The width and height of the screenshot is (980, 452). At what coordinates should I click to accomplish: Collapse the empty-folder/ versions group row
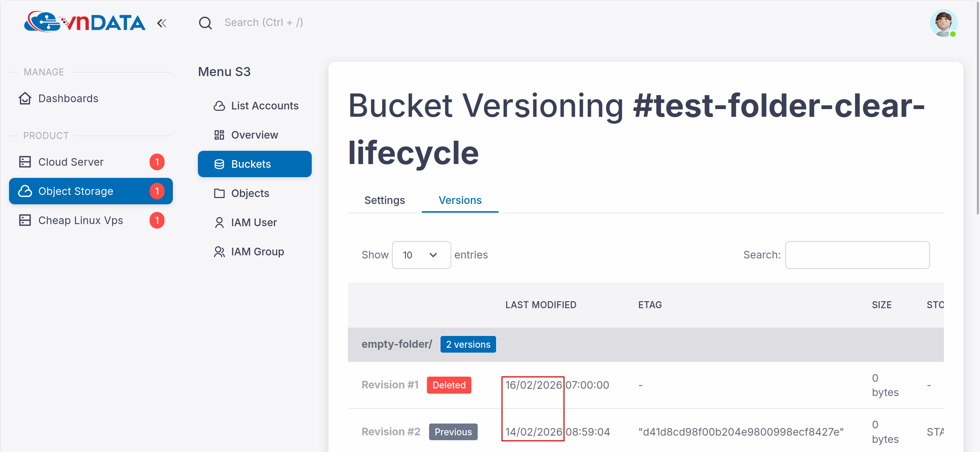[x=396, y=344]
